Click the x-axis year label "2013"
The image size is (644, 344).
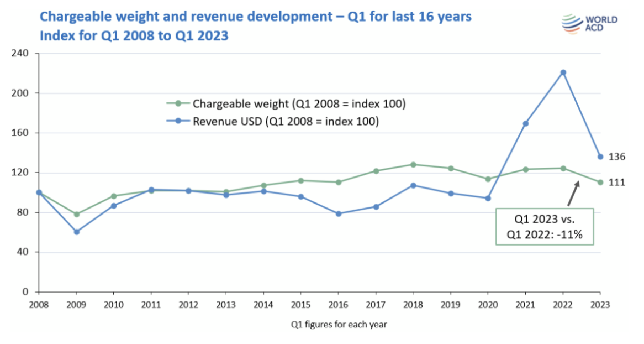226,305
